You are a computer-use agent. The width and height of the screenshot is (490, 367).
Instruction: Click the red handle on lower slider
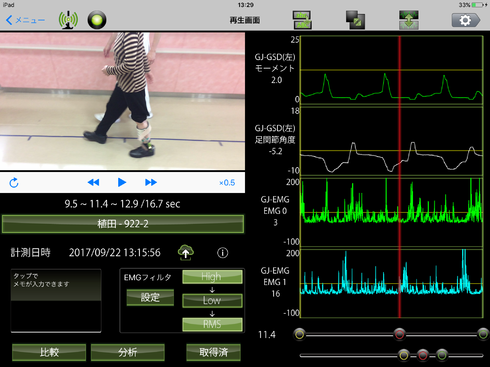pyautogui.click(x=423, y=355)
